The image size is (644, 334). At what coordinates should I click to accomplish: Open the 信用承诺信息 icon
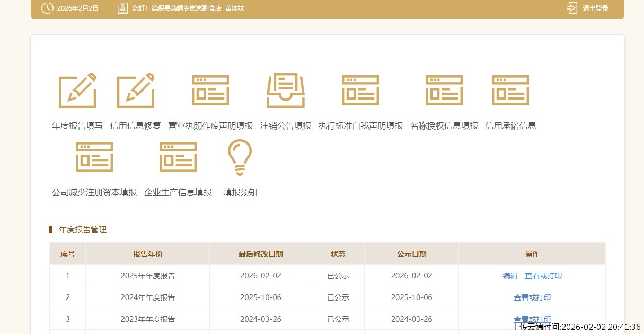(x=510, y=91)
